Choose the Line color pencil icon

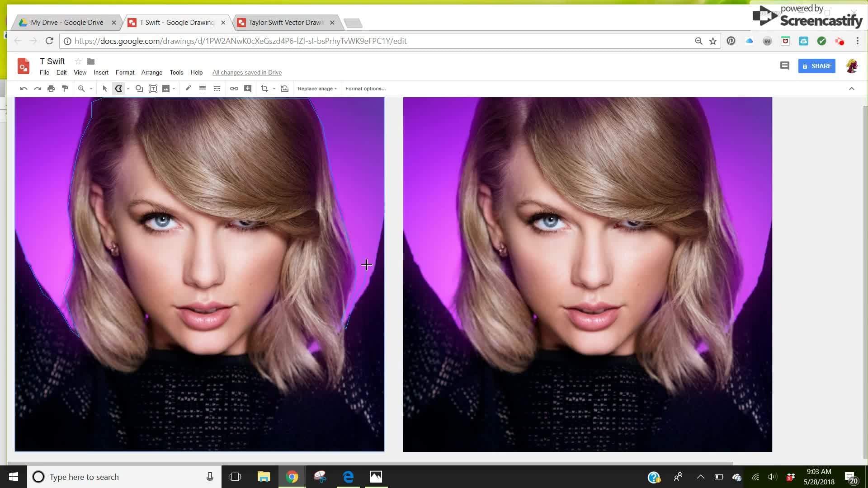click(x=188, y=88)
